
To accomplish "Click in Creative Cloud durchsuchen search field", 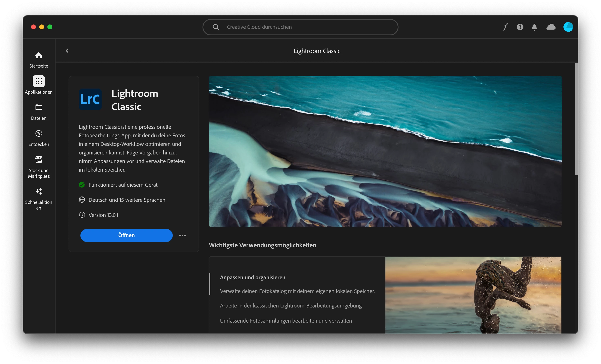I will pyautogui.click(x=300, y=27).
